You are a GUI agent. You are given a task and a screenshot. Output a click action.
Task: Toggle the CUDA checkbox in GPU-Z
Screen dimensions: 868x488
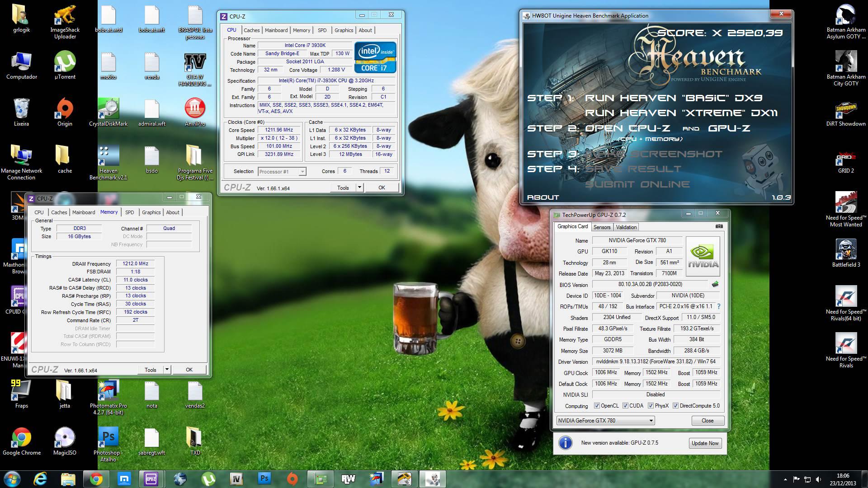tap(625, 406)
